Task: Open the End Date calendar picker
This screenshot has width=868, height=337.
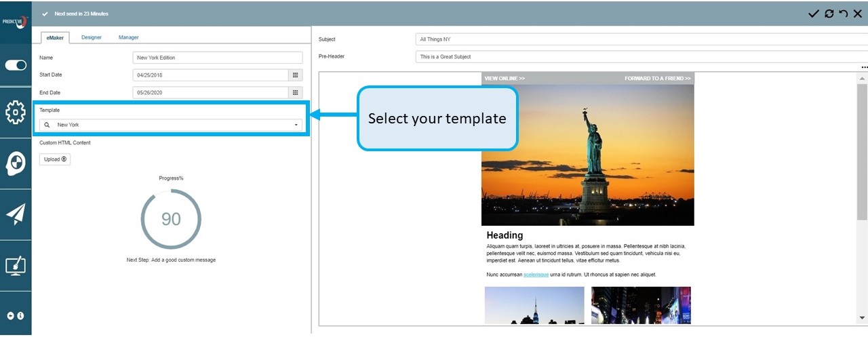Action: pos(296,92)
